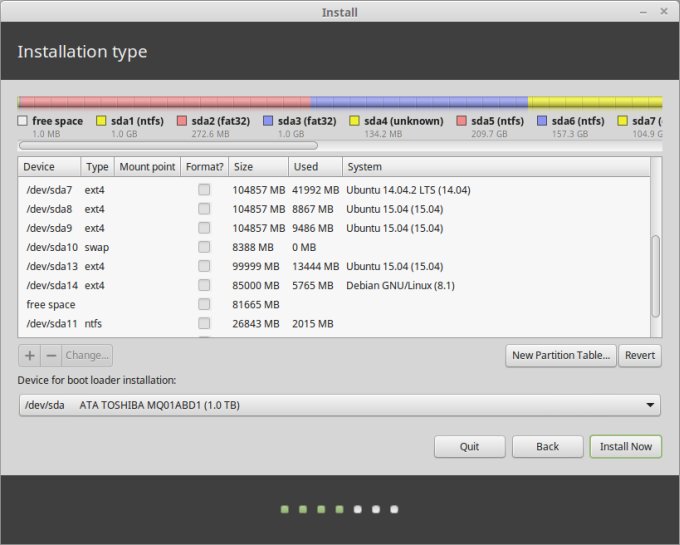Click the yellow sda4 (unknown) legend swatch
The image size is (680, 545).
(354, 121)
